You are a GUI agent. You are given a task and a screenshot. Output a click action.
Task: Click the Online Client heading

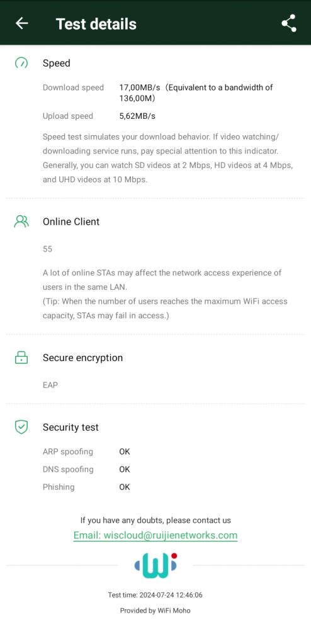point(71,222)
